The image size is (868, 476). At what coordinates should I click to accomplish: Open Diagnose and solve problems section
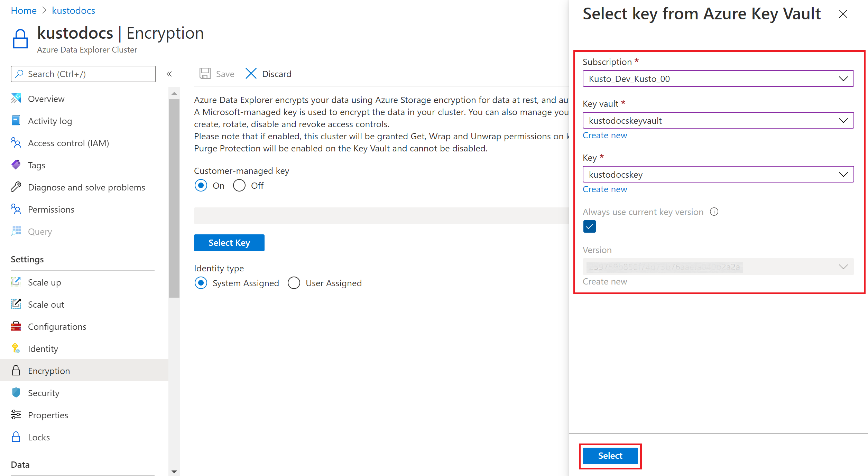(87, 187)
